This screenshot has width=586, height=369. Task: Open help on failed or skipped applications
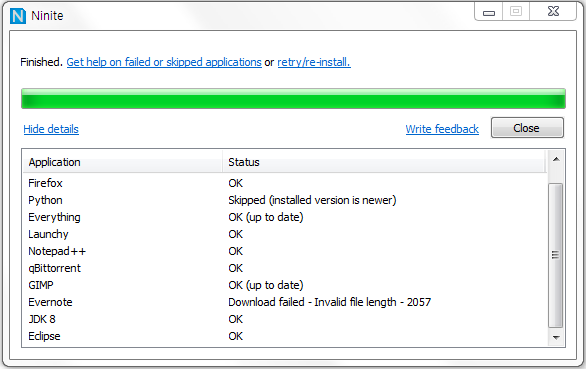click(x=164, y=62)
